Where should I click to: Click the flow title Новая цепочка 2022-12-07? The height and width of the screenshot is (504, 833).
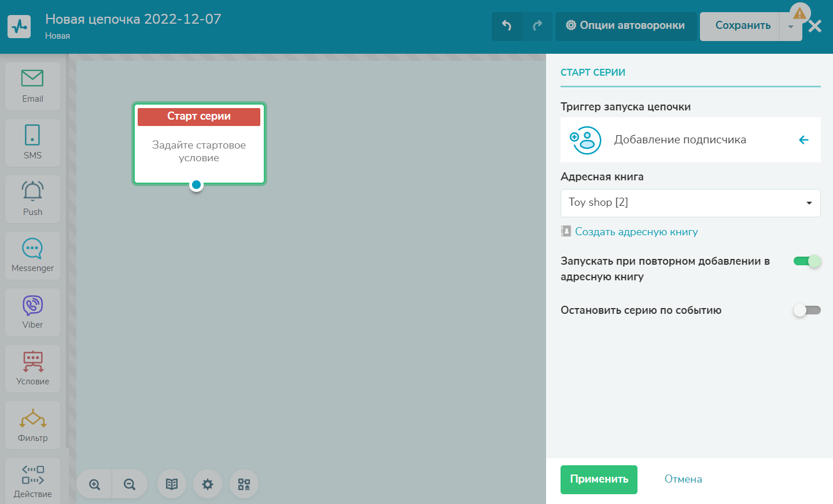(133, 19)
